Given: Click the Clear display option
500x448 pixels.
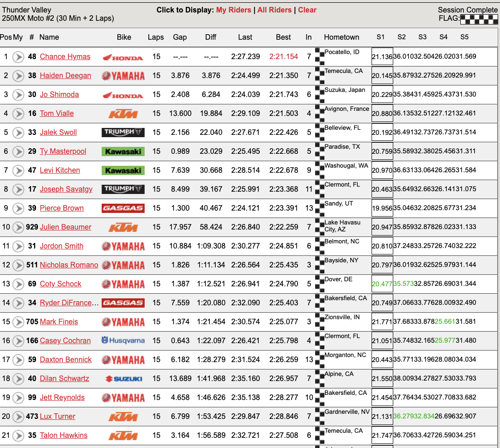Looking at the screenshot, I should click(307, 10).
